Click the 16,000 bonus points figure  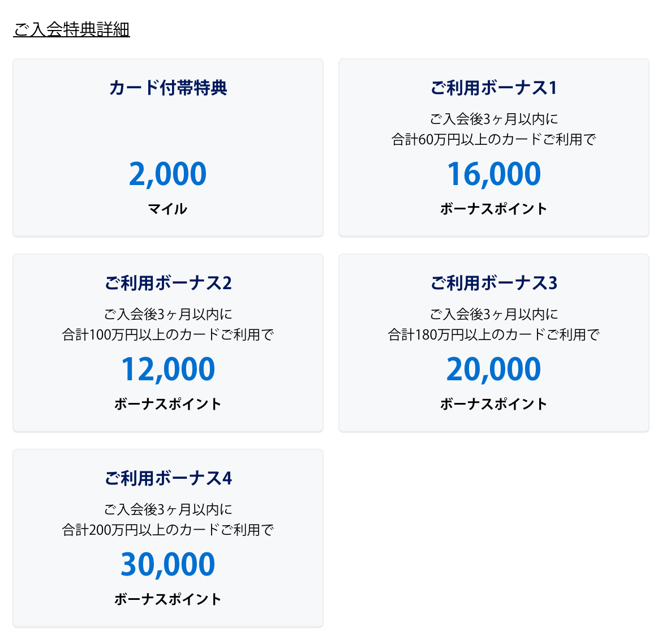coord(493,174)
